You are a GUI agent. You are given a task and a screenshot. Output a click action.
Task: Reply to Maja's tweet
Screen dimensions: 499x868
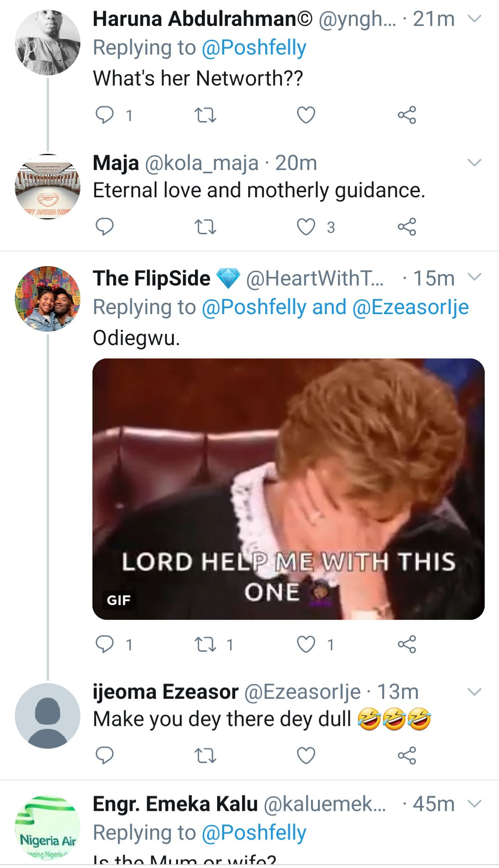click(x=104, y=227)
